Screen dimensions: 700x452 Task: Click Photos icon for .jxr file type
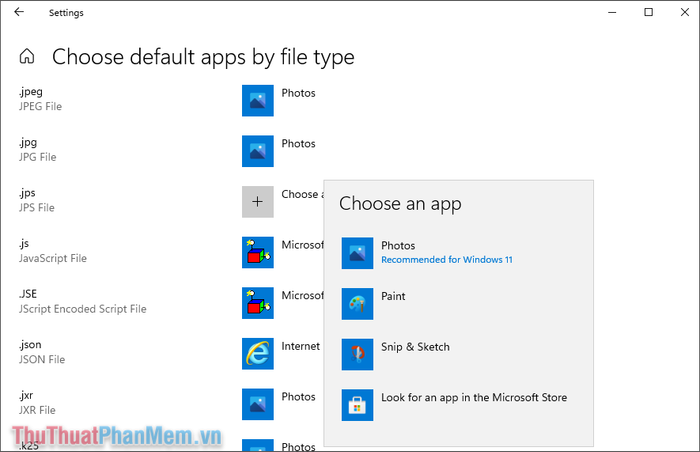pos(258,404)
